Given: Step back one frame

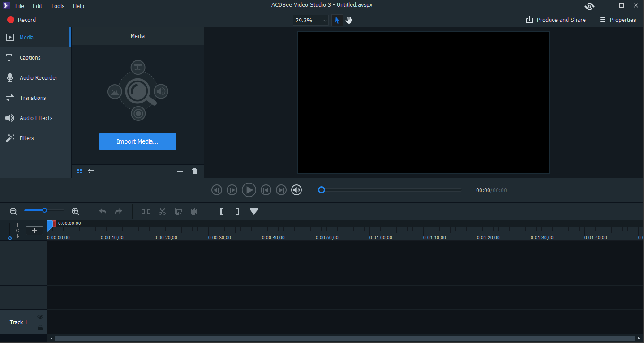Looking at the screenshot, I should click(x=217, y=190).
